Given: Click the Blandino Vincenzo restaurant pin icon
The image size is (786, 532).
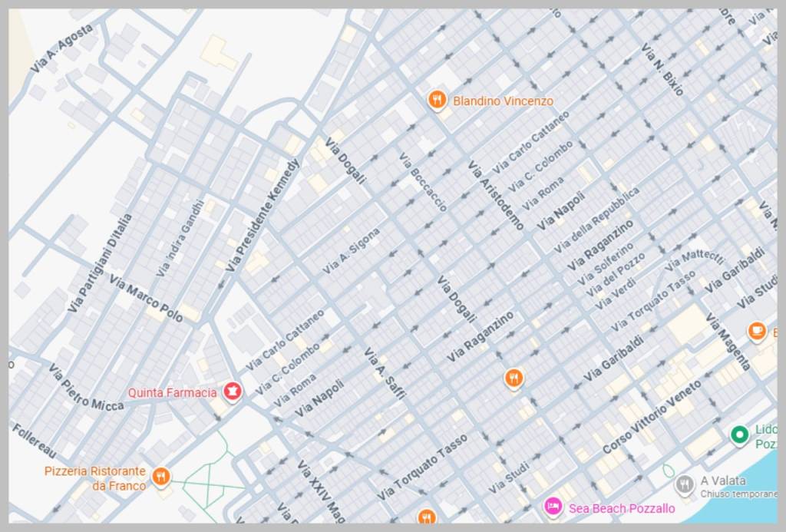Looking at the screenshot, I should [437, 100].
